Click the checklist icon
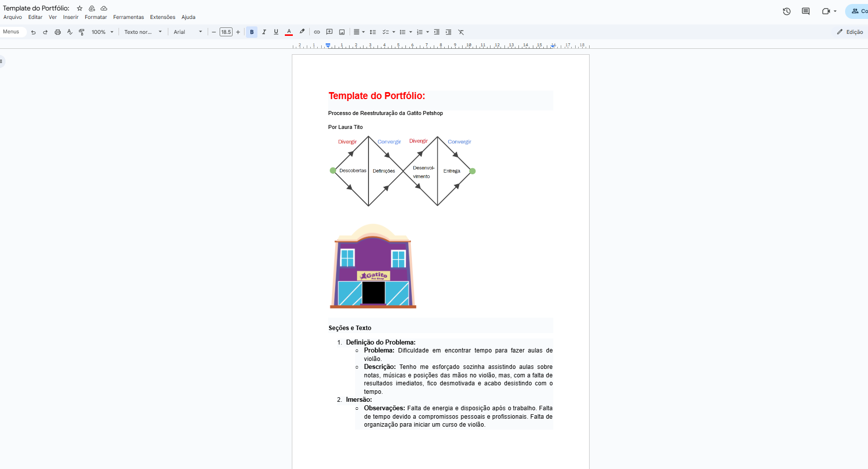 (x=385, y=32)
